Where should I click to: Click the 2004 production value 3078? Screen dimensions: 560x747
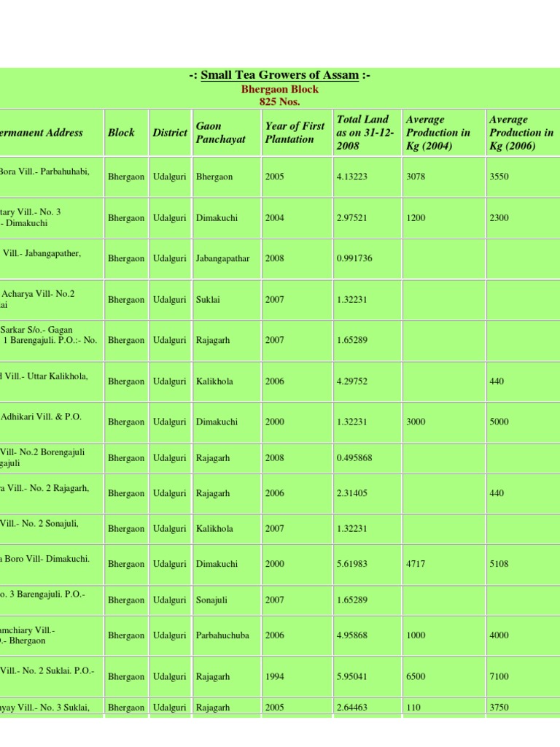point(415,177)
